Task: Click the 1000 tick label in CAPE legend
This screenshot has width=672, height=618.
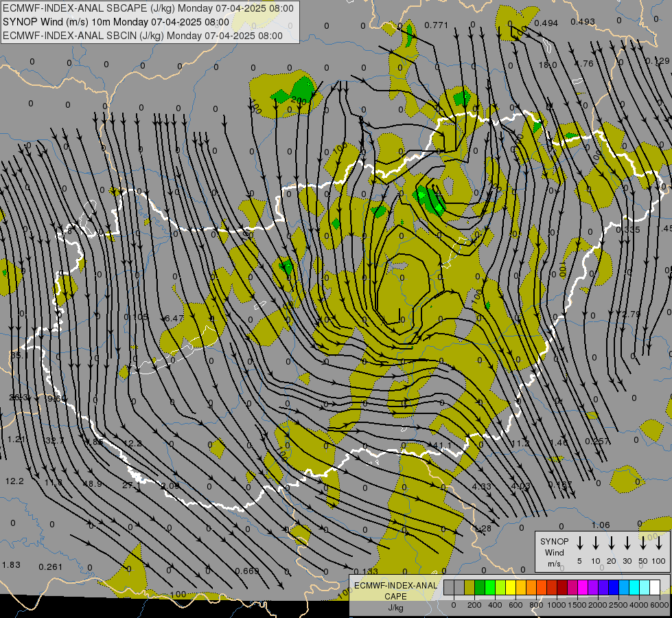Action: [x=557, y=605]
